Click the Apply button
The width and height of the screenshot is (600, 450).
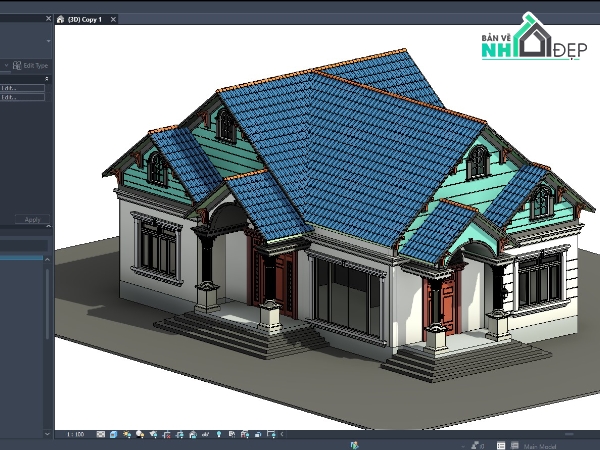[x=33, y=220]
